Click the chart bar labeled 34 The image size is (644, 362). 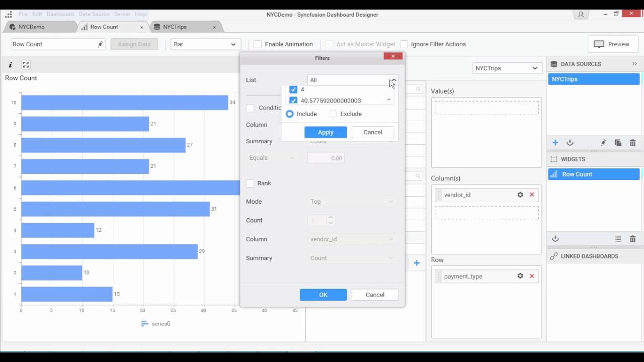coord(124,103)
